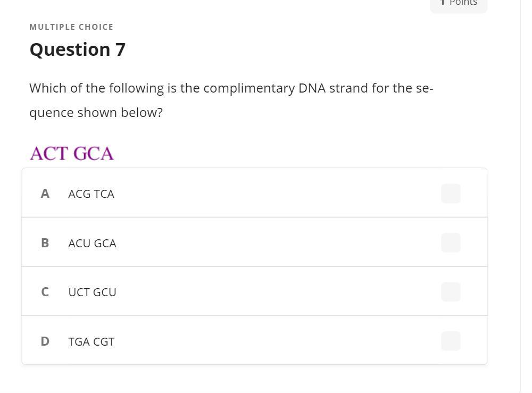Choose the answer text ACU GCA
Image resolution: width=532 pixels, height=393 pixels.
point(92,244)
